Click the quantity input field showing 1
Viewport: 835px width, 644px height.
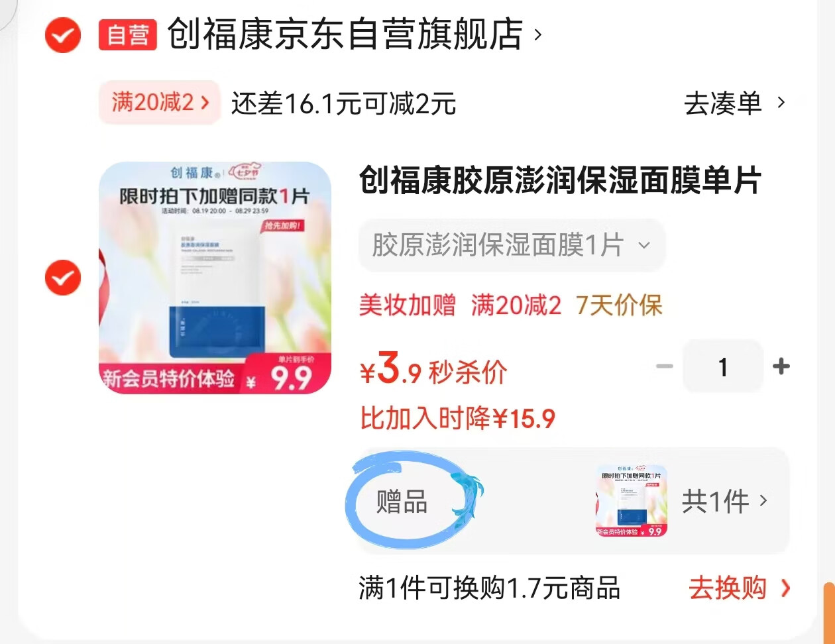[x=723, y=366]
